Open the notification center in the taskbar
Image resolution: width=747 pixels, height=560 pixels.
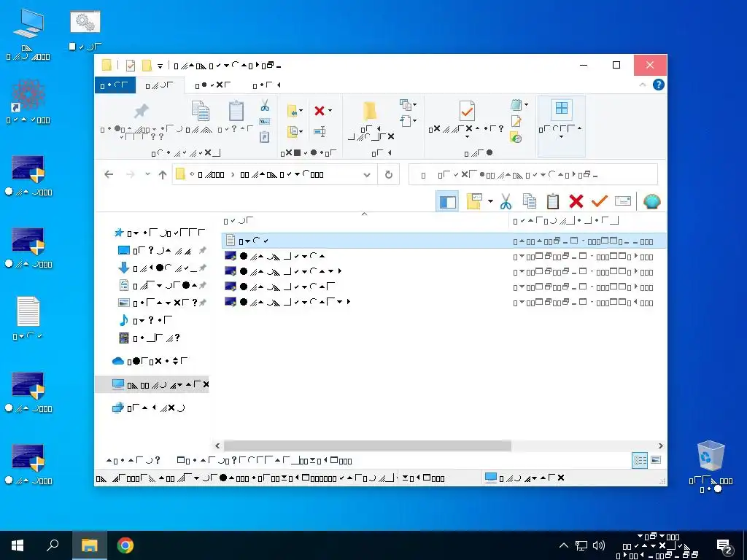(x=724, y=545)
